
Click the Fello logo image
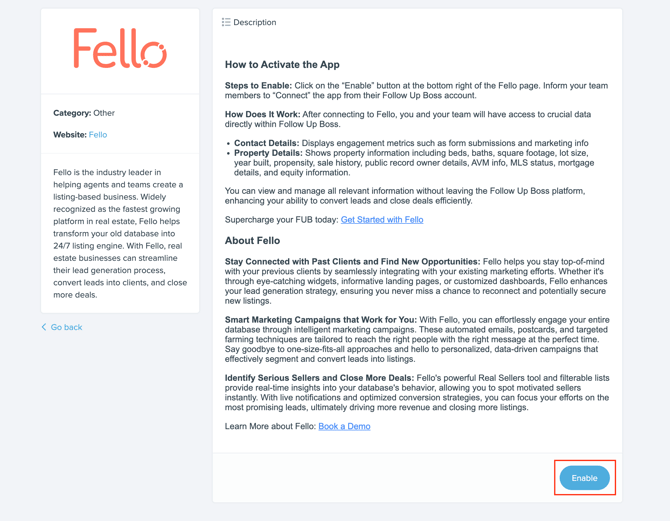coord(120,48)
